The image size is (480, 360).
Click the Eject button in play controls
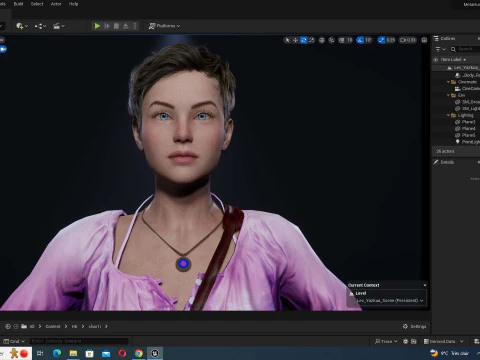[x=126, y=26]
